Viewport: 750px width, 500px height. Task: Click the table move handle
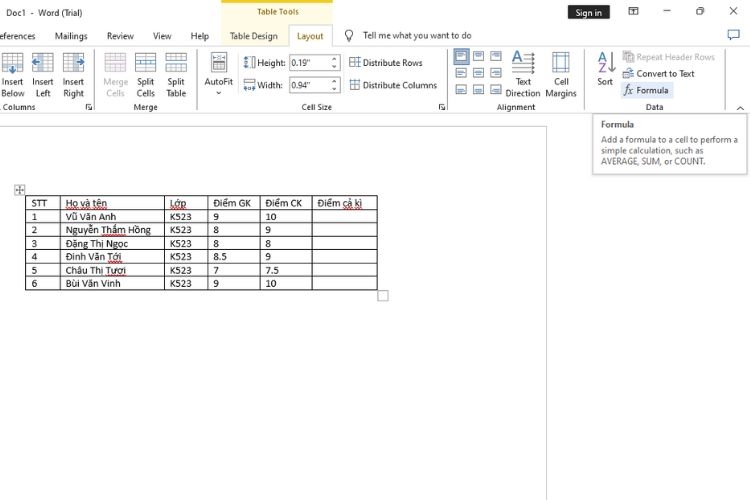pyautogui.click(x=20, y=190)
